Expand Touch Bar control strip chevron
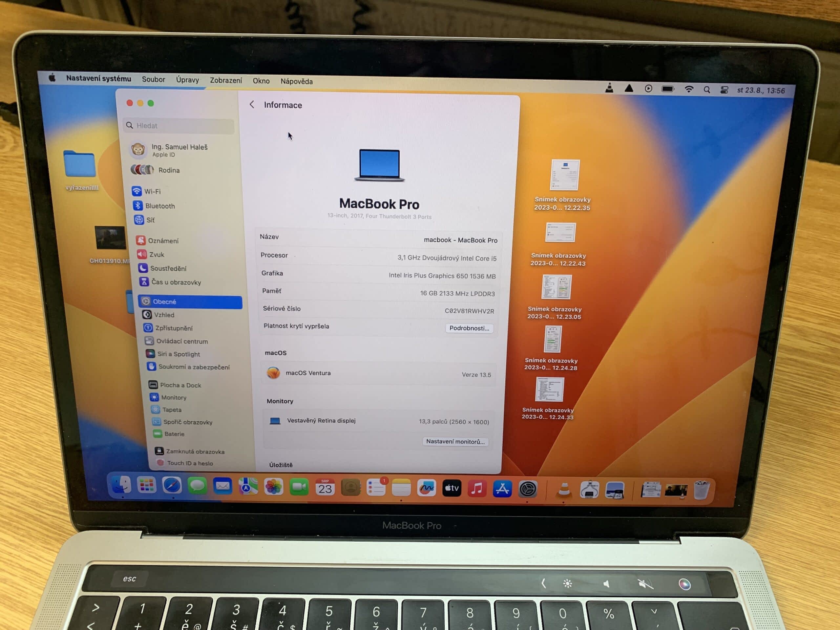The image size is (840, 630). [x=543, y=583]
